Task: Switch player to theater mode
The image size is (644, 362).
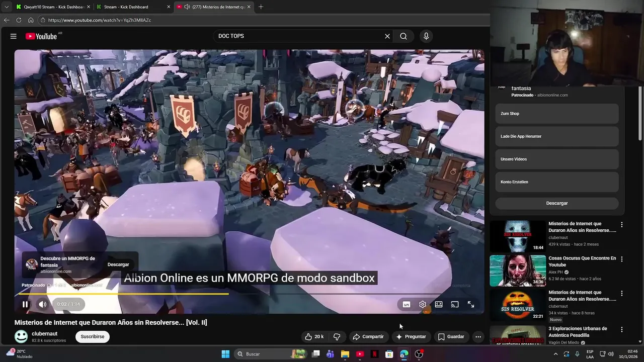Action: point(439,304)
